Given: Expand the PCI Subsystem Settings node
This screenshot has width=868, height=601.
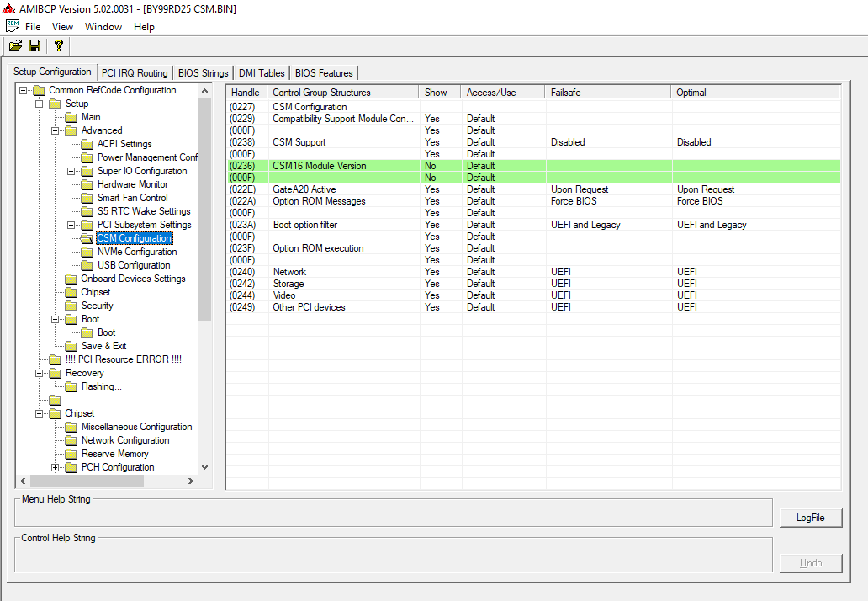Looking at the screenshot, I should click(71, 225).
